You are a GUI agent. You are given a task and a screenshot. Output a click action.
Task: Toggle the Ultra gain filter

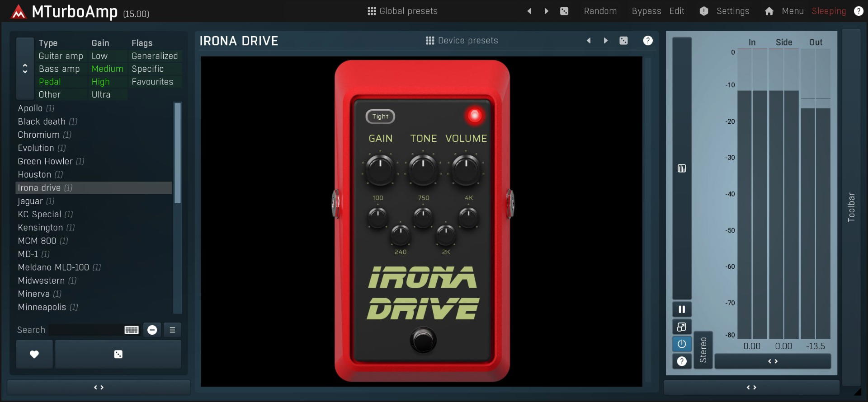[x=101, y=94]
